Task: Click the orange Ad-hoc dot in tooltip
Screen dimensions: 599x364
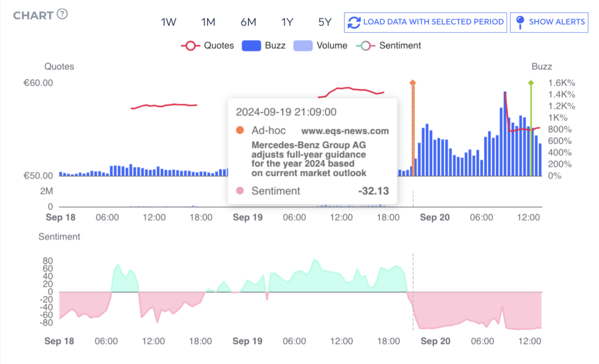Action: tap(239, 130)
